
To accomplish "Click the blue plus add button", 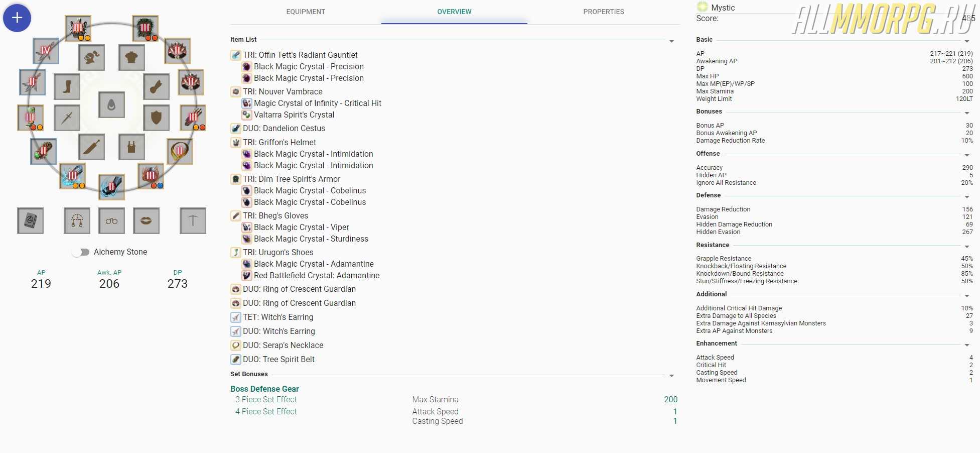I will point(17,18).
